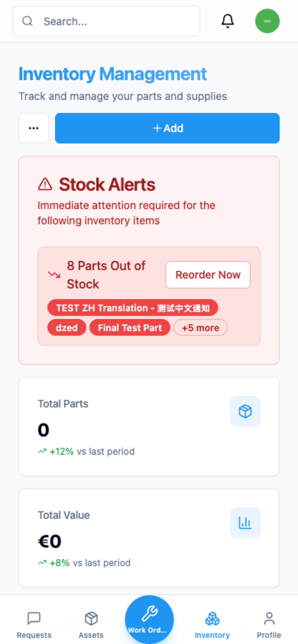Click the out-of-stock downward trend icon
This screenshot has height=644, width=298.
click(54, 275)
